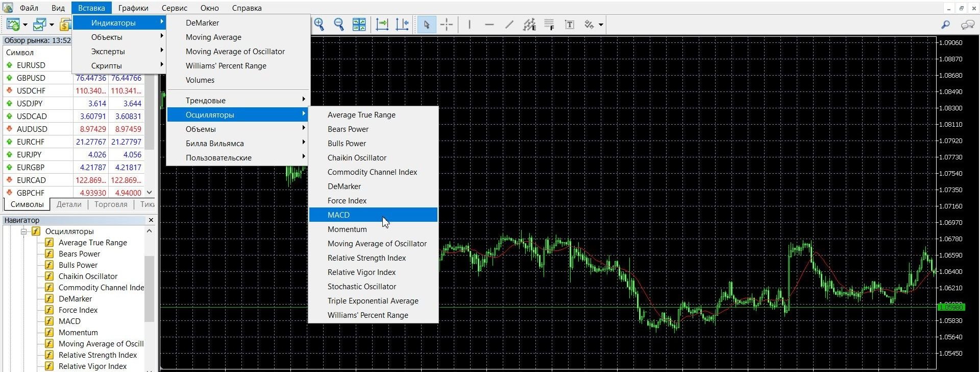Toggle chart auto-scroll to end

(x=382, y=25)
